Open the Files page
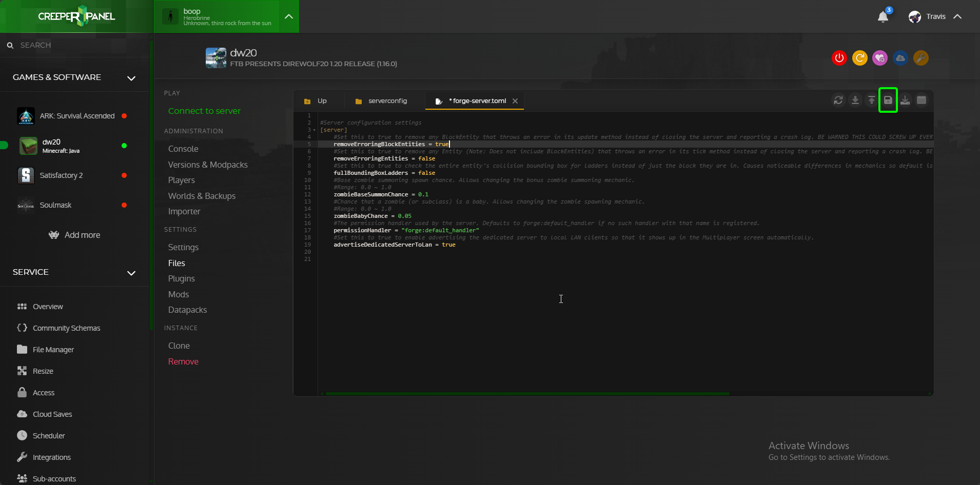 (x=177, y=263)
